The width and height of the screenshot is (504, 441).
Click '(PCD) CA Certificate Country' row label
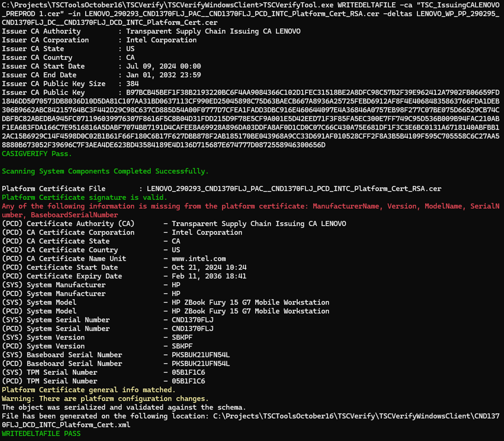[60, 250]
